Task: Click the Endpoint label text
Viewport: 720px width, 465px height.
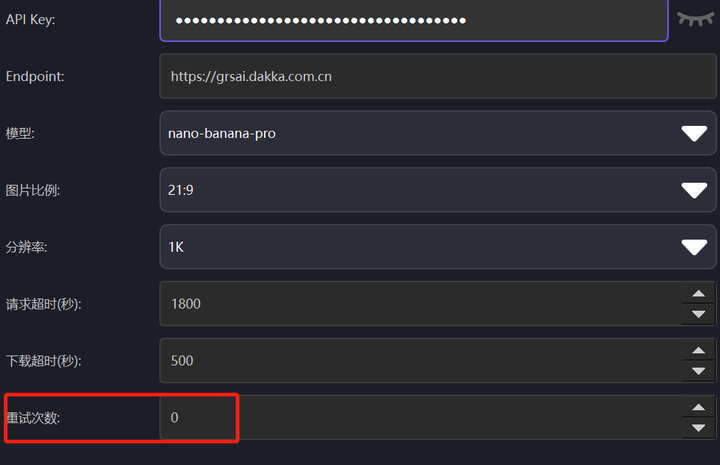Action: 35,76
